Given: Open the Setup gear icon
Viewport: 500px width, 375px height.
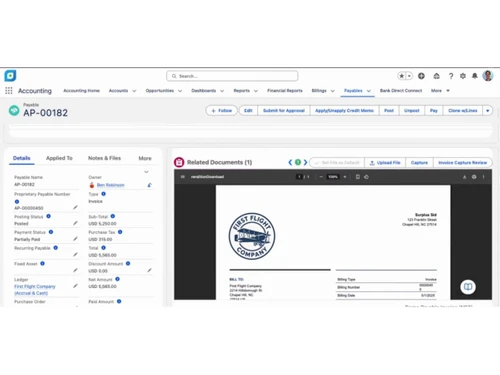Looking at the screenshot, I should point(463,76).
